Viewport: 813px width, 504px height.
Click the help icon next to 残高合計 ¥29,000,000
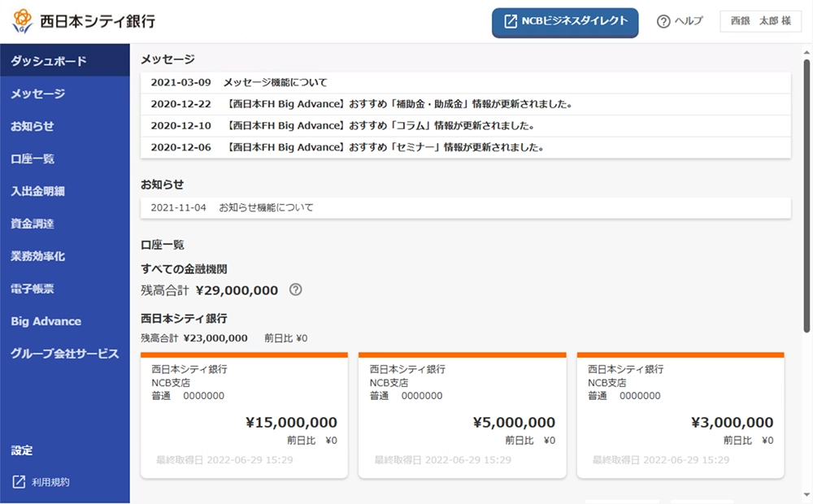tap(296, 289)
